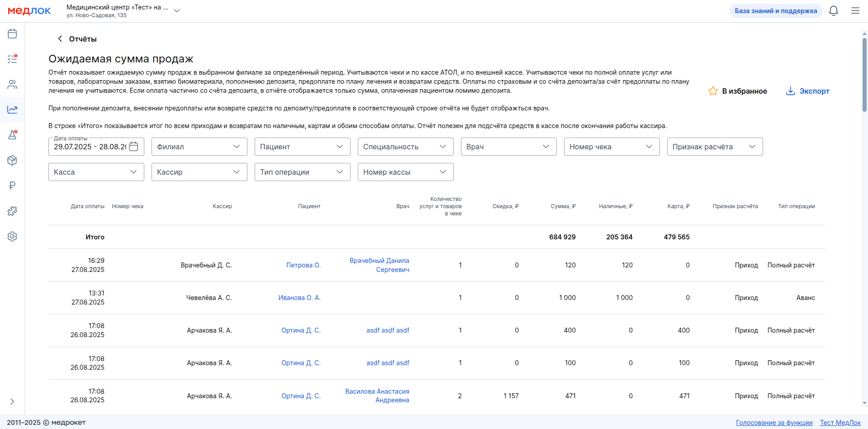Click the total cash 205 364
The image size is (868, 429).
pos(619,237)
